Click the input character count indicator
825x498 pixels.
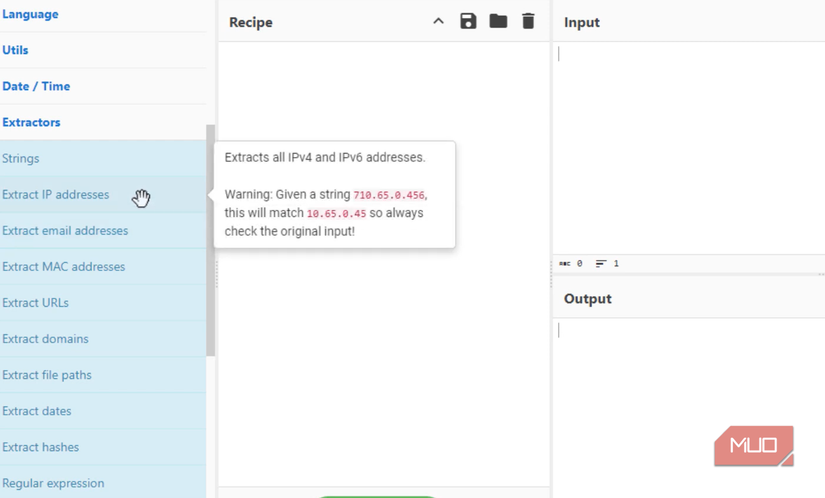[571, 263]
